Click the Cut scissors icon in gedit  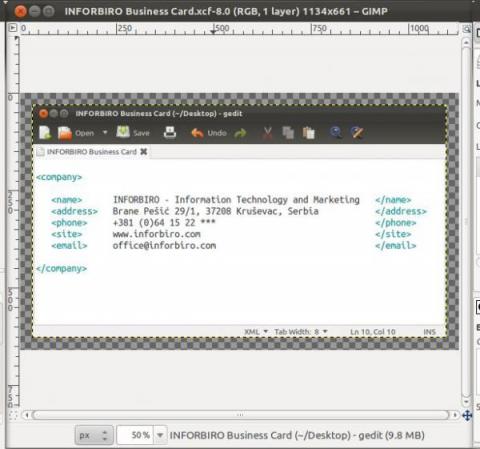(x=267, y=133)
